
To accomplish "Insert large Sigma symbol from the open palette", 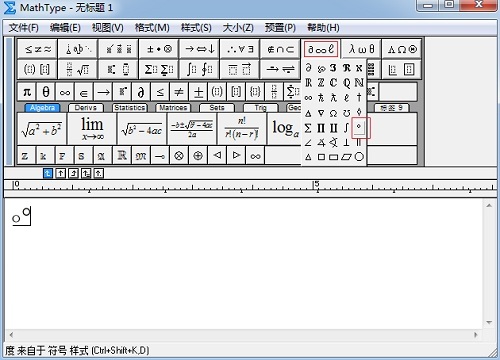I will point(308,128).
